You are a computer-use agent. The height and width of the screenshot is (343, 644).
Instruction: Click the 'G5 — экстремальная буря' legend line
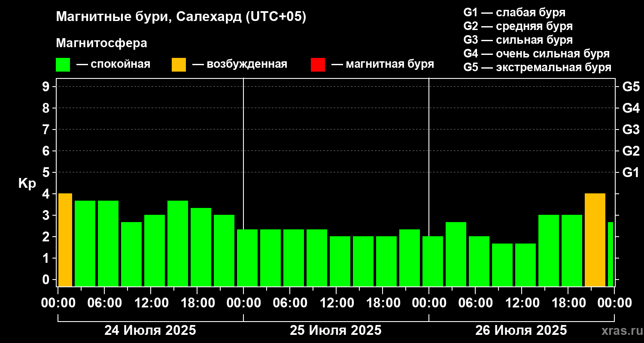pos(537,68)
